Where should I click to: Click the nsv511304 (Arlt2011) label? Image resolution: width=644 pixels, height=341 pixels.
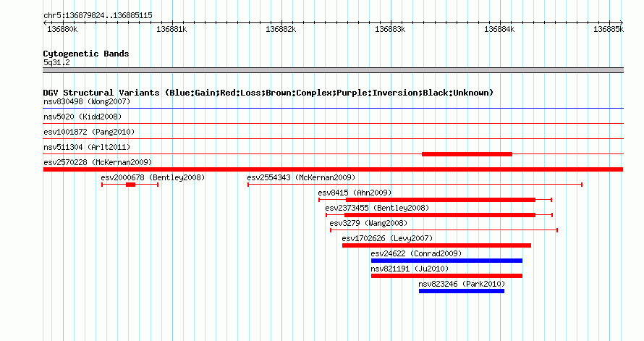pyautogui.click(x=87, y=147)
